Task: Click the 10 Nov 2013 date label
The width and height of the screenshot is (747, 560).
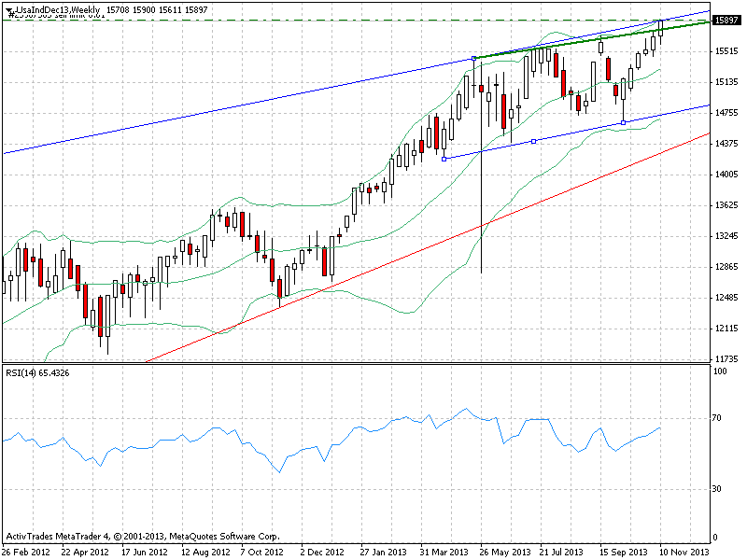Action: click(684, 553)
